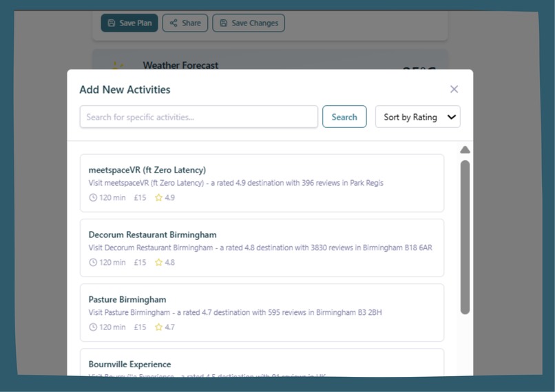Click the £15 price on Pasture Birmingham card
The image size is (555, 392).
click(x=140, y=327)
